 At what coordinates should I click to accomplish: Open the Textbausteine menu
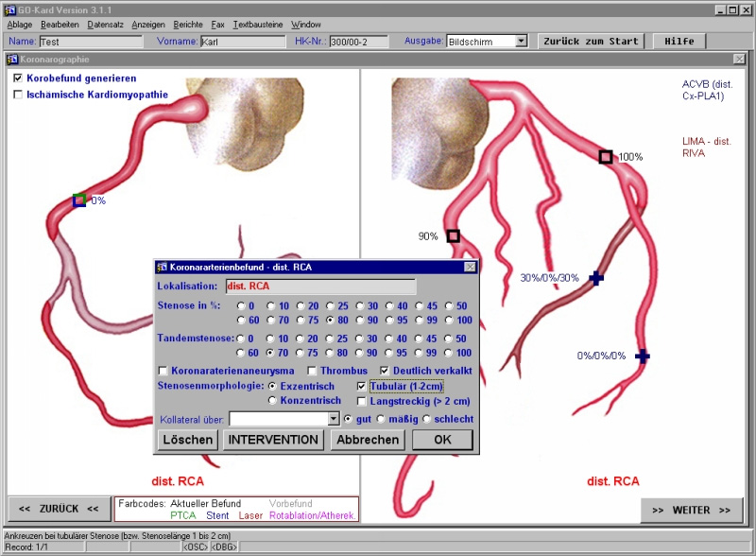point(258,25)
